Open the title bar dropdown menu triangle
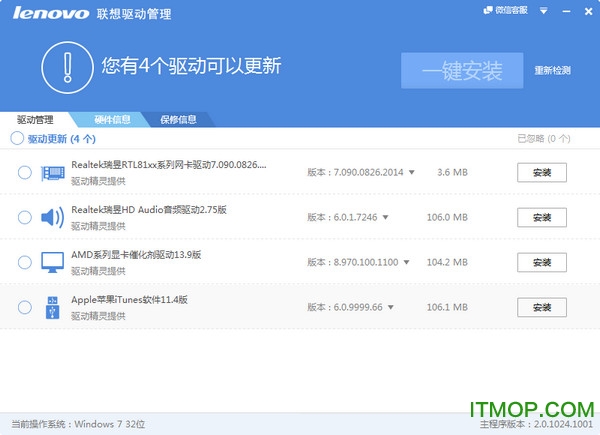This screenshot has height=435, width=600. point(543,11)
